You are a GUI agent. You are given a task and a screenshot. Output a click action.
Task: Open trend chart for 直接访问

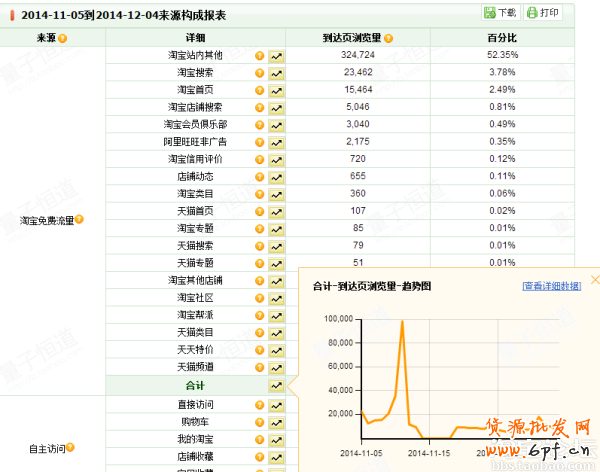(276, 405)
